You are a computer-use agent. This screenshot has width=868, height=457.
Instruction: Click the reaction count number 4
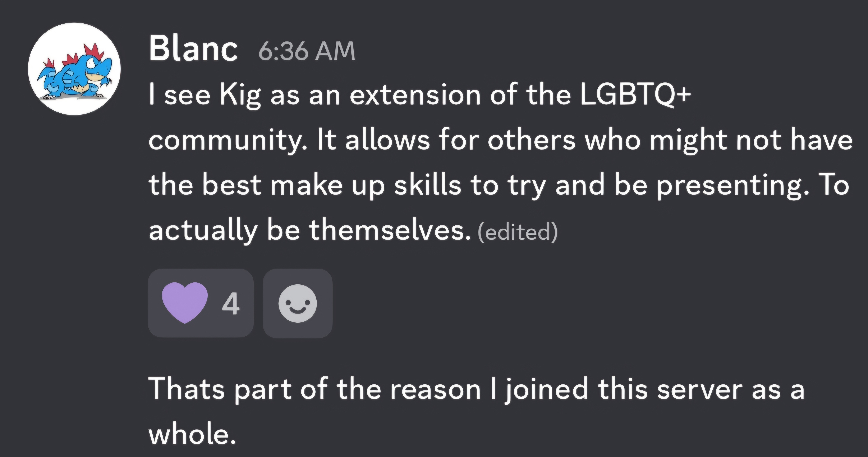(231, 304)
